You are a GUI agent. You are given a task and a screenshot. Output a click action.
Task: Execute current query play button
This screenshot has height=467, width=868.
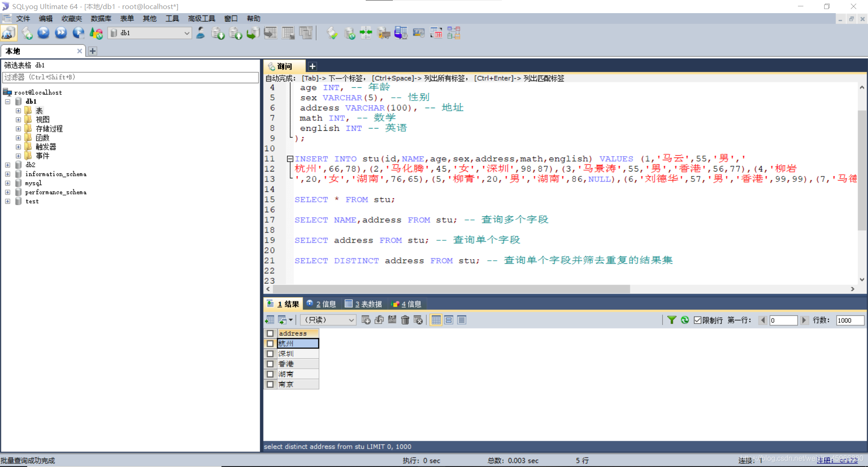pos(43,33)
